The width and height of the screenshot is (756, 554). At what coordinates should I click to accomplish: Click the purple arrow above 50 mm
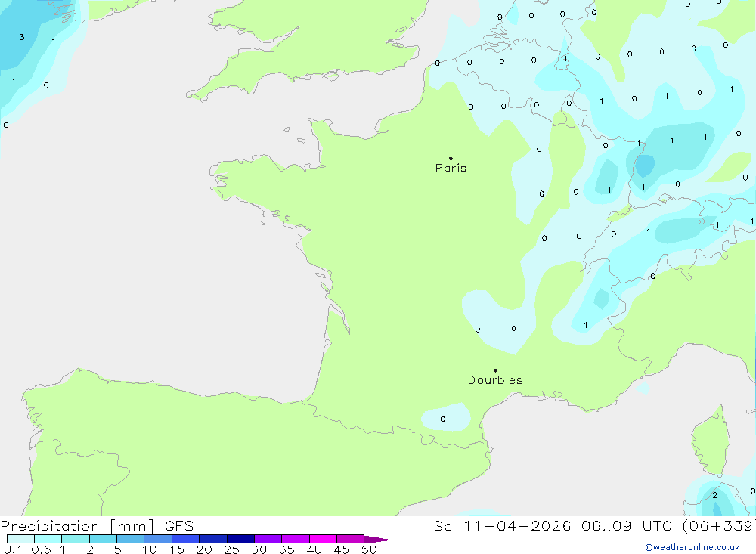click(378, 540)
